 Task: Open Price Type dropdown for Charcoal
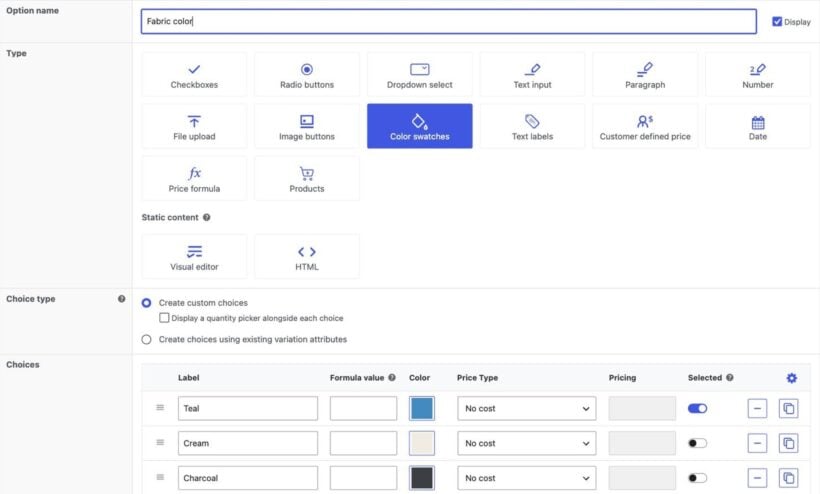(x=527, y=478)
